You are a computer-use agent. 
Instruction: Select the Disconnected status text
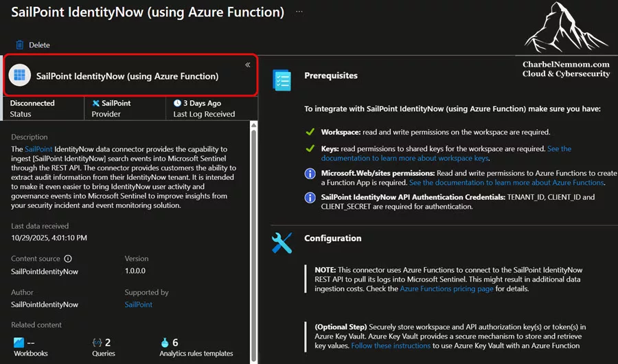tap(32, 103)
